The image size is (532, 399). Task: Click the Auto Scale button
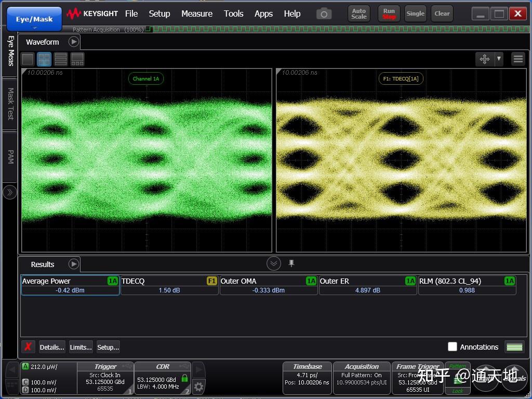click(359, 14)
